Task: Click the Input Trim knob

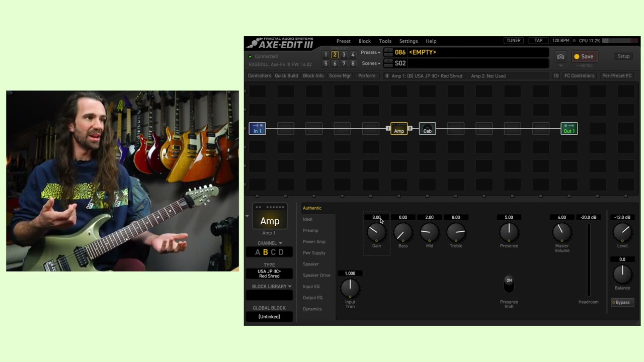Action: [x=350, y=288]
